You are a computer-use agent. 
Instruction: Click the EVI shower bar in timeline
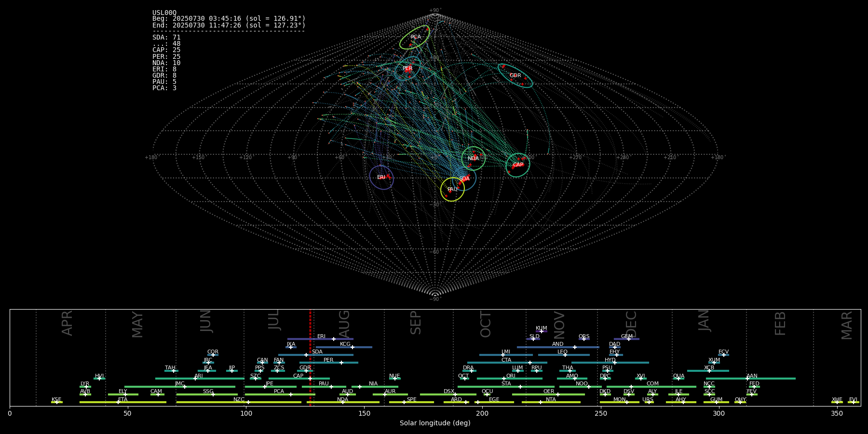point(854,402)
